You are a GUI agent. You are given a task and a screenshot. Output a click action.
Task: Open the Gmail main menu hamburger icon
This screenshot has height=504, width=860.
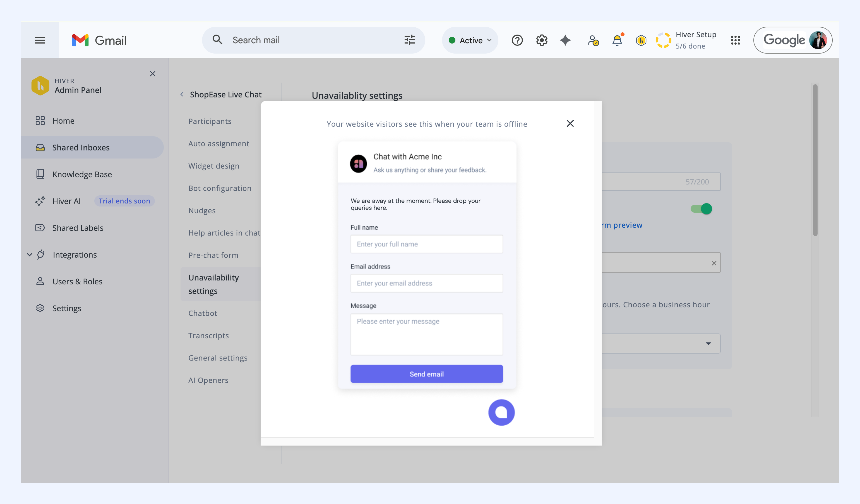40,40
